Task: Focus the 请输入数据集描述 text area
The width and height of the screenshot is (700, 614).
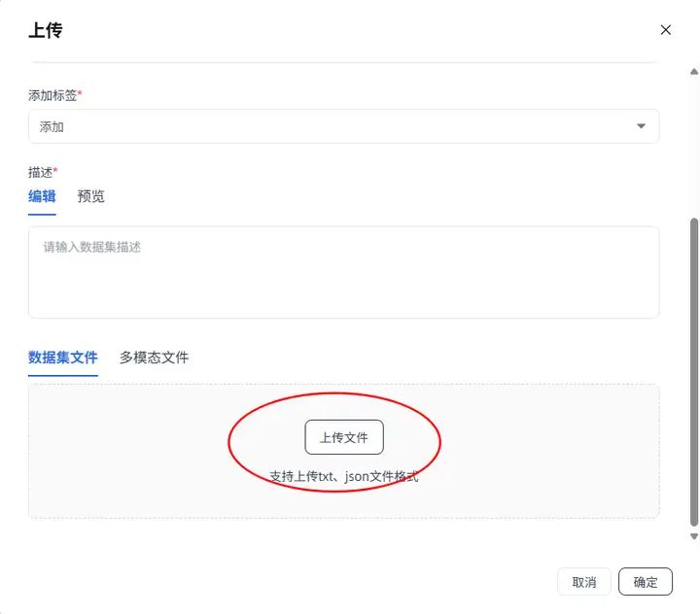Action: tap(343, 272)
